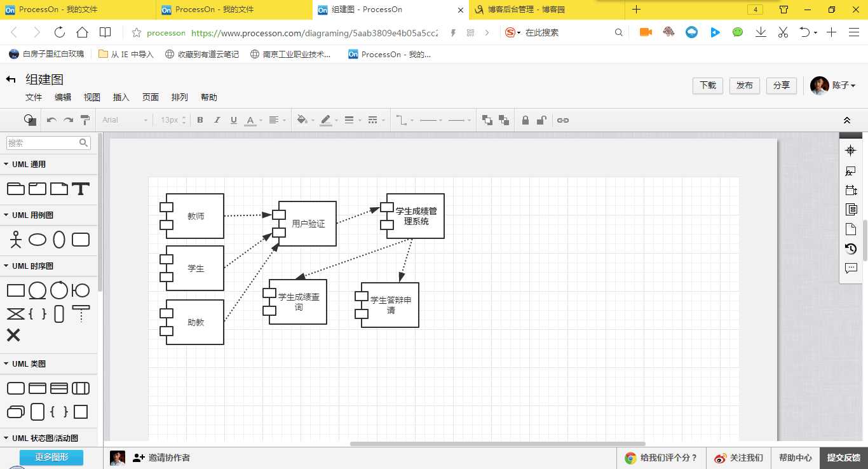Open line dash style dropdown

point(376,120)
